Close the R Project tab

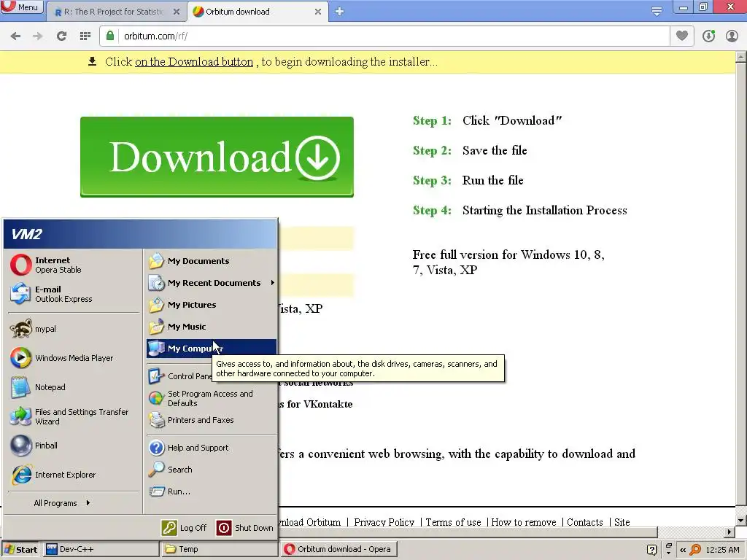[x=177, y=12]
